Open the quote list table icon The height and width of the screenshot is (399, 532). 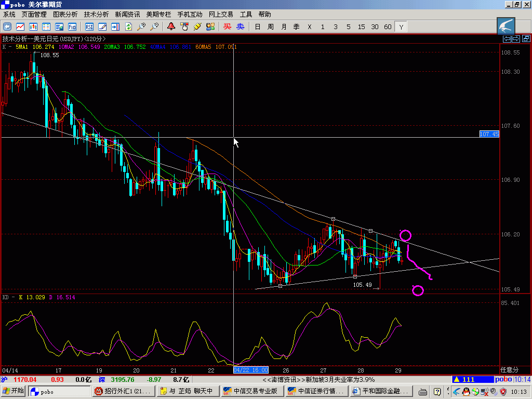click(x=46, y=27)
